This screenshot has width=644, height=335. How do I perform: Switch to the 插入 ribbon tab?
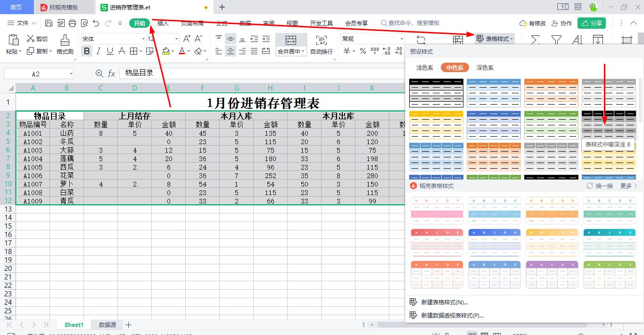pos(163,23)
